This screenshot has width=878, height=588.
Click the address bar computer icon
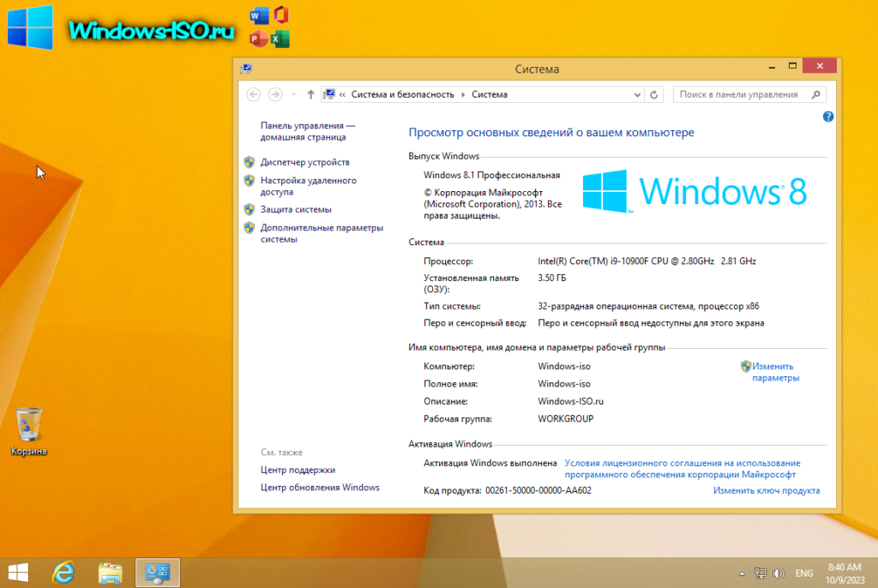(329, 94)
